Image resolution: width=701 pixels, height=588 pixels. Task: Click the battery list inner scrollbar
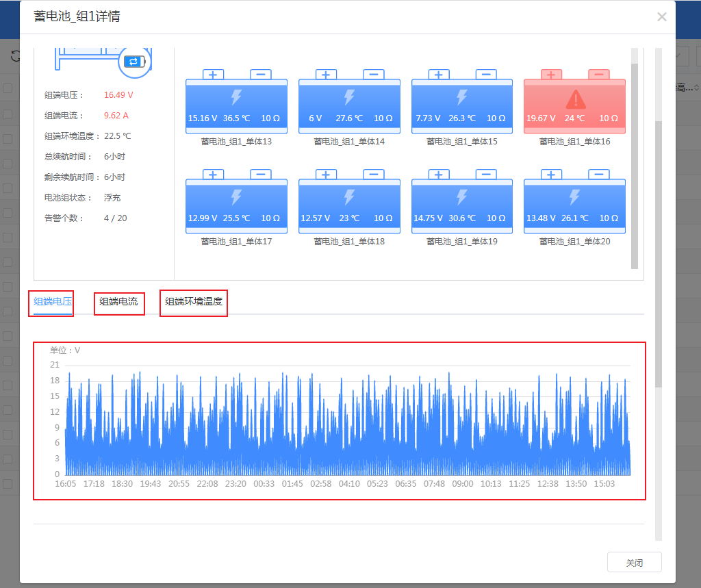pyautogui.click(x=635, y=166)
